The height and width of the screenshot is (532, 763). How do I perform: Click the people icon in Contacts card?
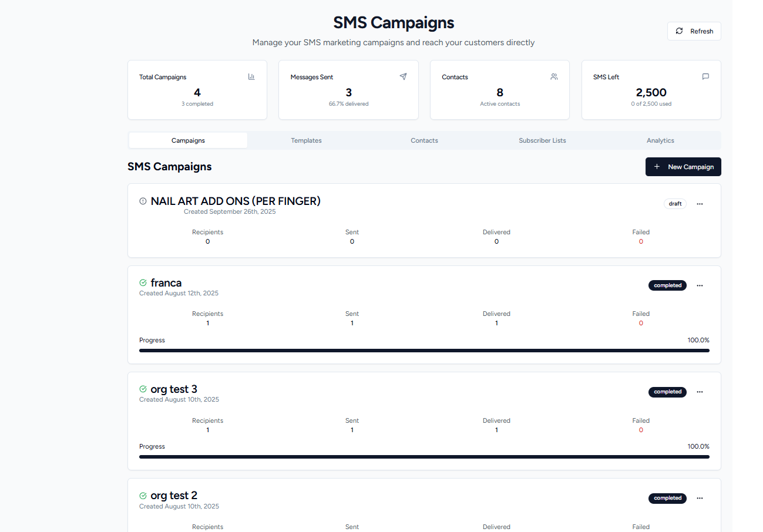(554, 77)
